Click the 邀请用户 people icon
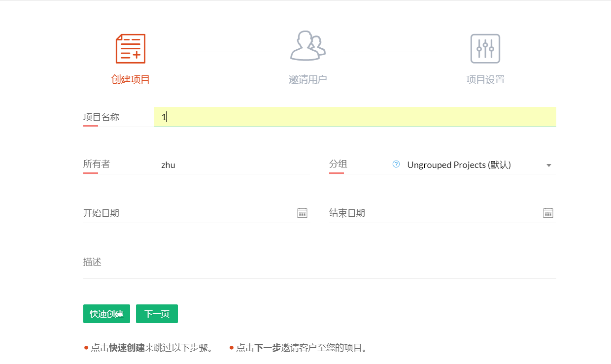The height and width of the screenshot is (364, 611). 307,46
